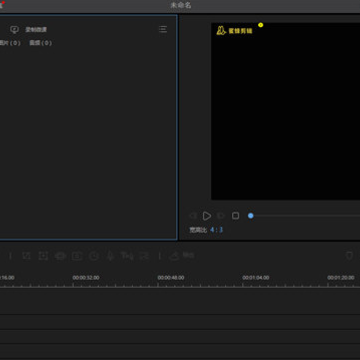360x360 pixels.
Task: Stop preview playback with the square button
Action: [235, 216]
